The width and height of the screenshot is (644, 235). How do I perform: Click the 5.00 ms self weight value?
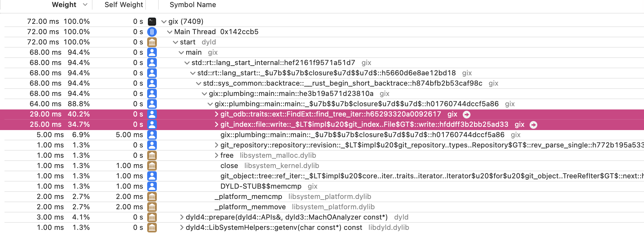click(x=130, y=135)
